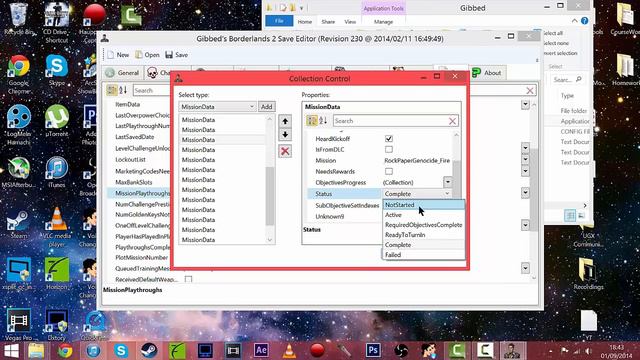Image resolution: width=640 pixels, height=360 pixels.
Task: Sort properties alphabetically in Collection Control
Action: pos(323,120)
